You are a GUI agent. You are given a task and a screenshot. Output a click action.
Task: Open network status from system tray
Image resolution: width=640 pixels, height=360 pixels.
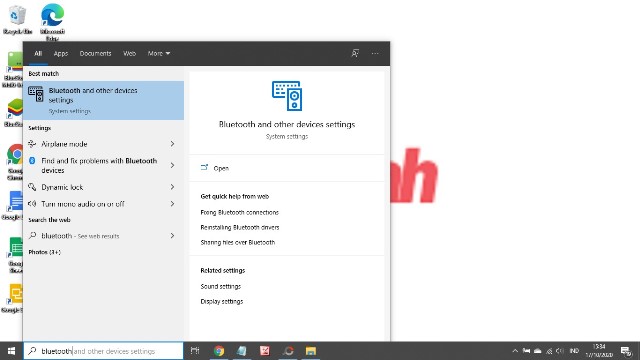coord(549,351)
